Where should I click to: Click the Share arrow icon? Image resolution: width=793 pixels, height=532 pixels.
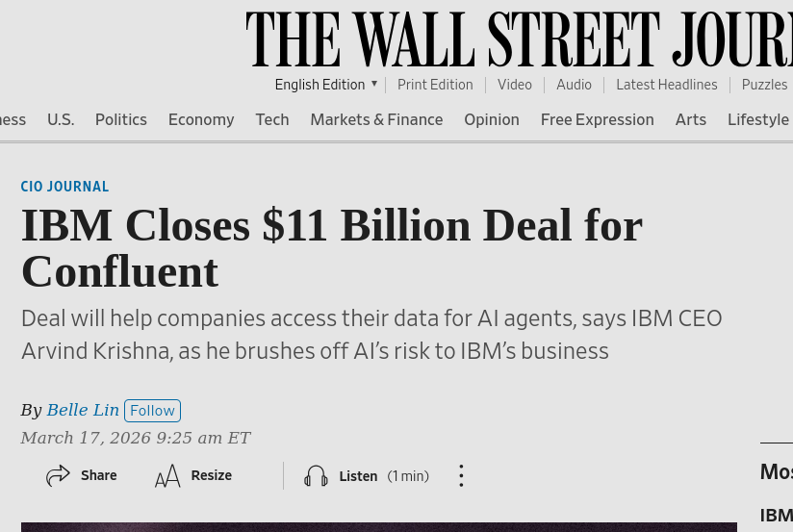pyautogui.click(x=59, y=475)
